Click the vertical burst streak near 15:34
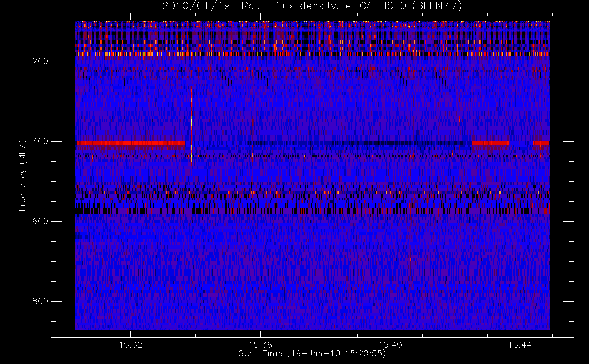This screenshot has width=589, height=364. pos(191,126)
